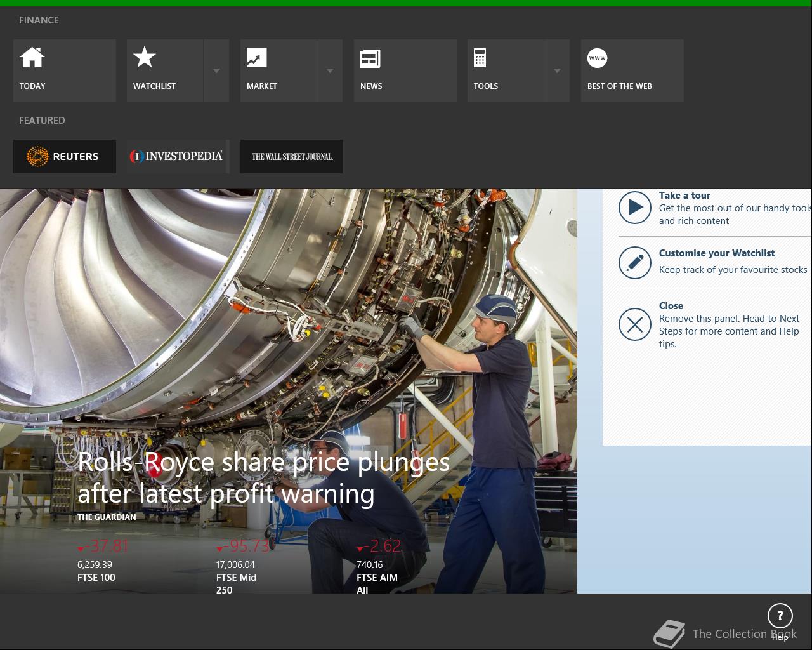Screen dimensions: 812x650
Task: Open the Investopedia featured source
Action: [178, 156]
